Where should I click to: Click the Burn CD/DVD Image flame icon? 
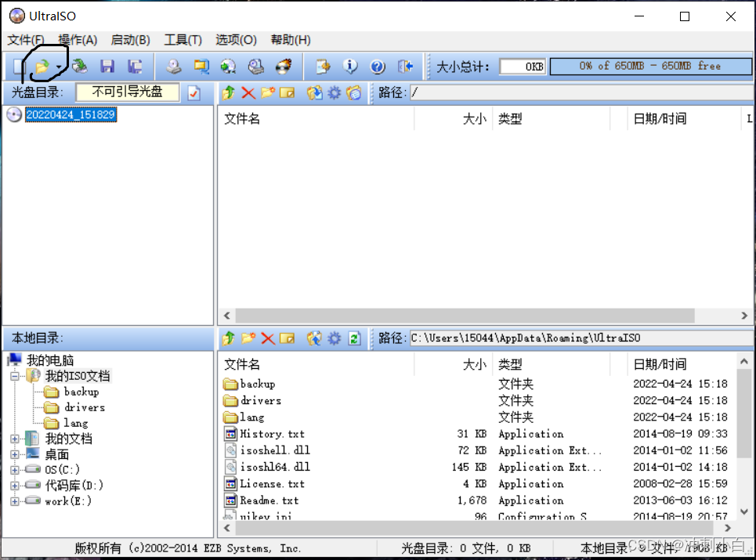point(284,67)
